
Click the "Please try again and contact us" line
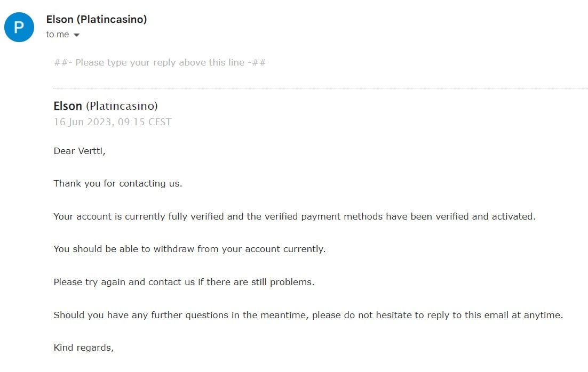[184, 282]
